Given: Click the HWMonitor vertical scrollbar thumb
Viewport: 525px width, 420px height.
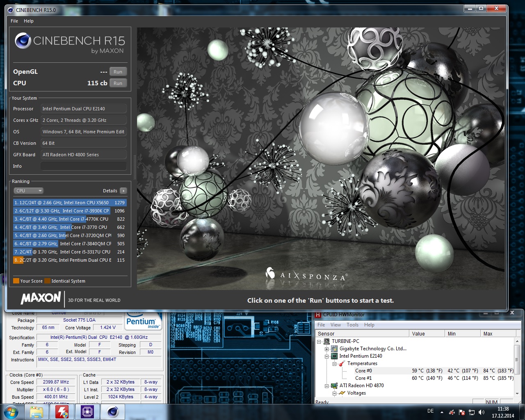Looking at the screenshot, I should point(517,359).
